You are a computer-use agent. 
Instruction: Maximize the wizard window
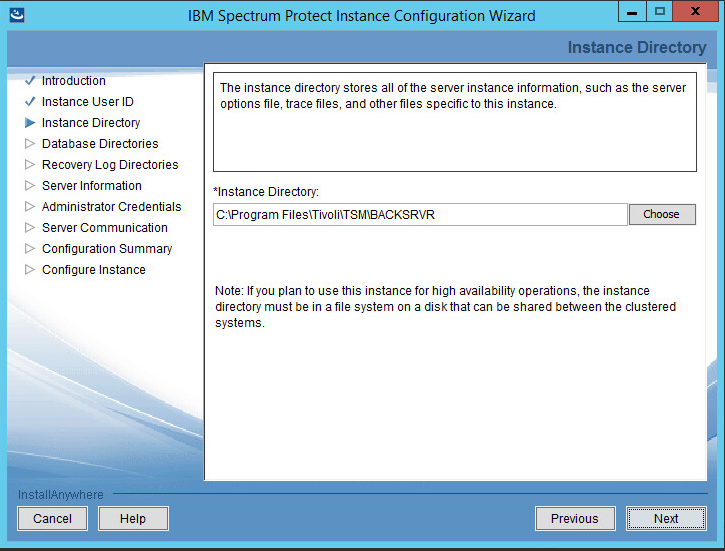tap(660, 13)
